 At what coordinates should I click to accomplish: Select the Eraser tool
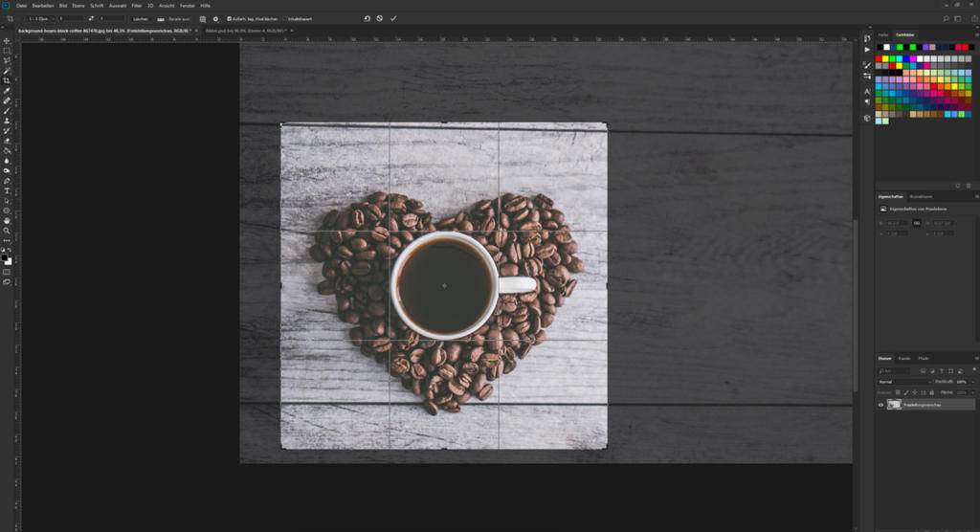click(7, 141)
